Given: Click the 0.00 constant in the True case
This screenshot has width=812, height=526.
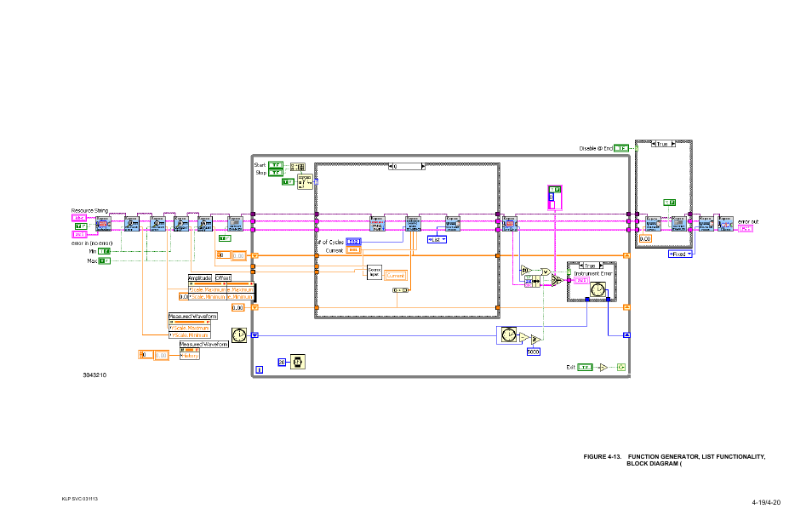Looking at the screenshot, I should (x=645, y=238).
